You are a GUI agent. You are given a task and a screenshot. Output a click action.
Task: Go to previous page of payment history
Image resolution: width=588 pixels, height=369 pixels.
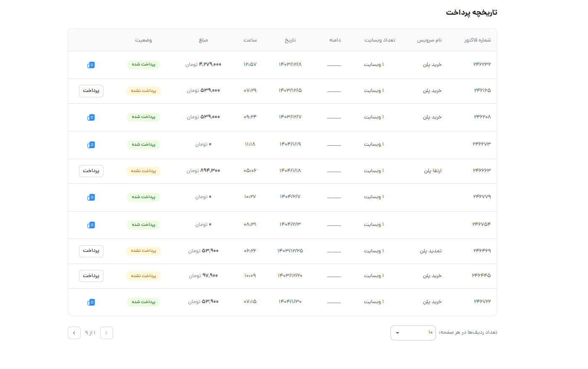106,333
